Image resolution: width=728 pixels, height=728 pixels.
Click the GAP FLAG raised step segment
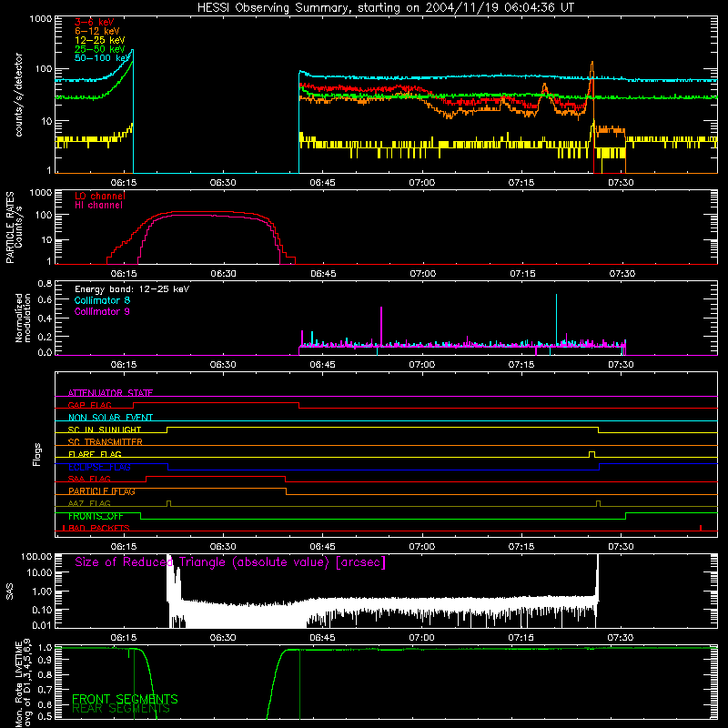216,402
